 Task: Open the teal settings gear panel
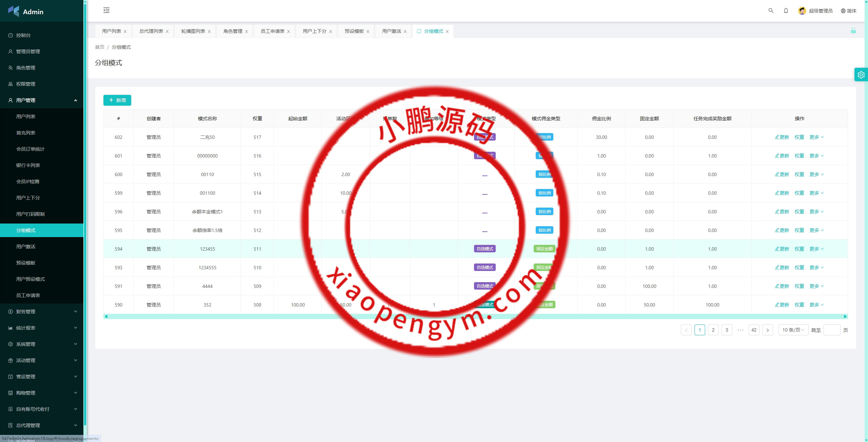pos(861,75)
